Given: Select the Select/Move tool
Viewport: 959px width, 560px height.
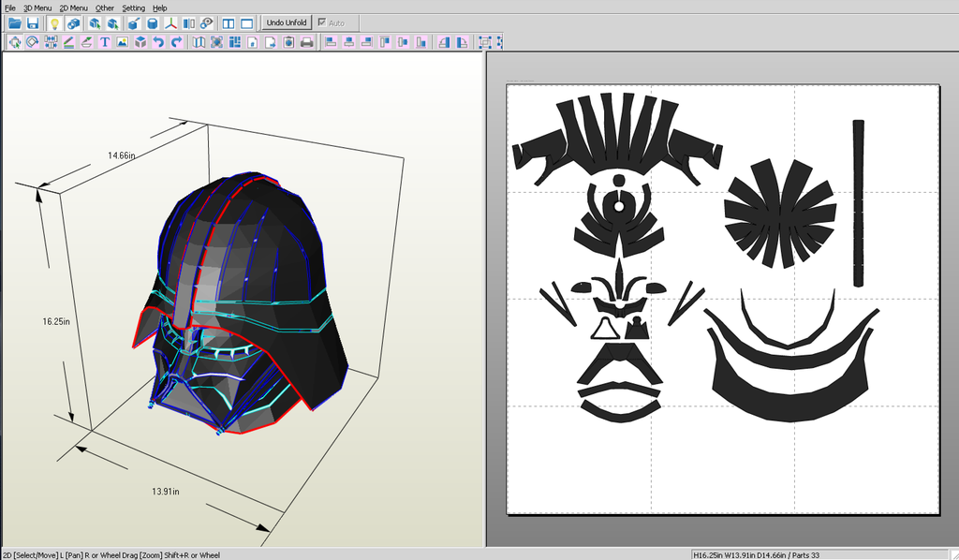Looking at the screenshot, I should point(14,41).
